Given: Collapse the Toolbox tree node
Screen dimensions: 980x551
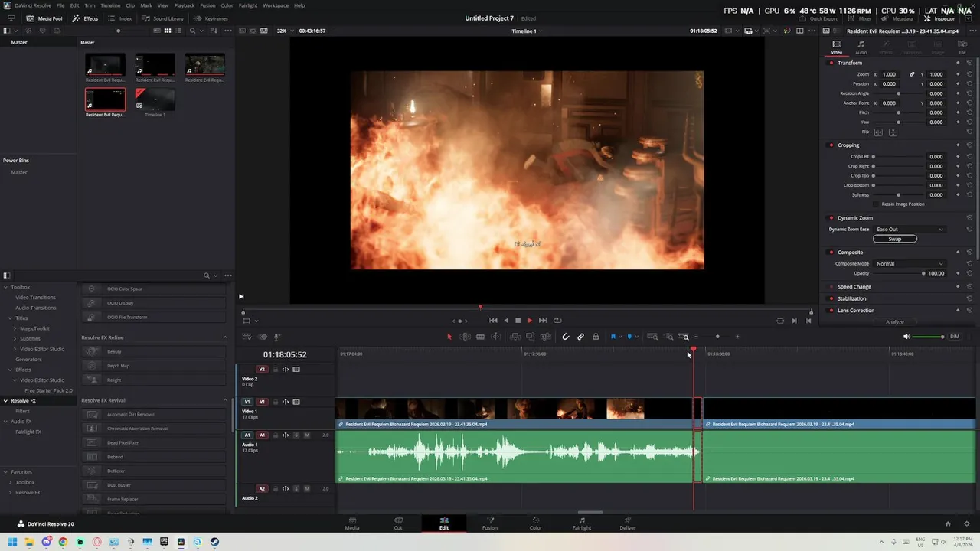Looking at the screenshot, I should pyautogui.click(x=6, y=288).
